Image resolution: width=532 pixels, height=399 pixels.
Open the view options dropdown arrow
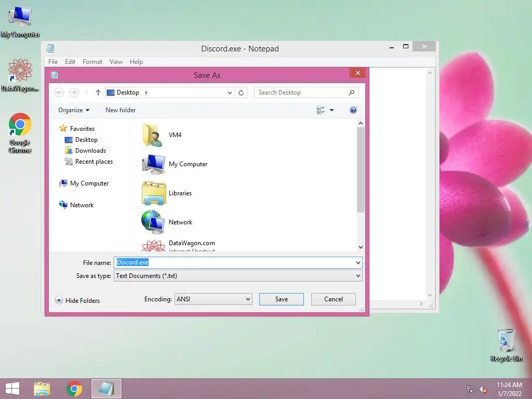332,110
